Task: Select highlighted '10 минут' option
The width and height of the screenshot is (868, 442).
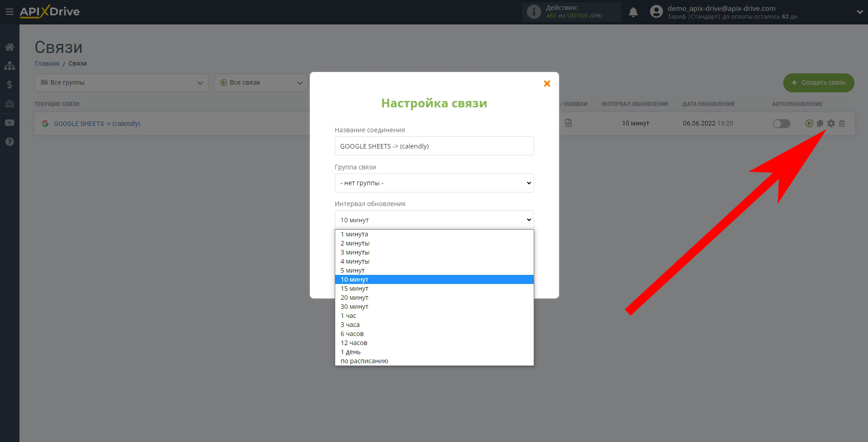Action: click(434, 279)
